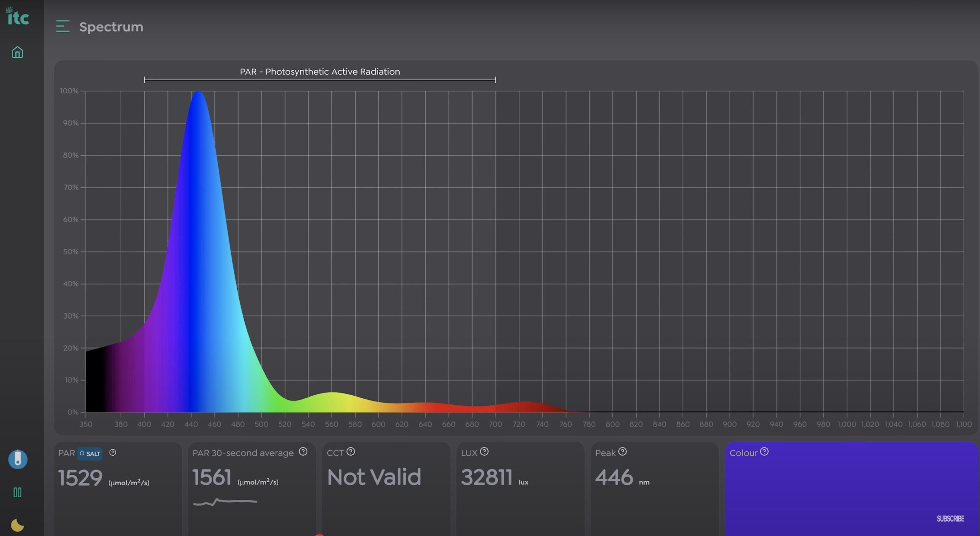Click the 20% y-axis label
Viewport: 980px width, 536px height.
point(70,348)
